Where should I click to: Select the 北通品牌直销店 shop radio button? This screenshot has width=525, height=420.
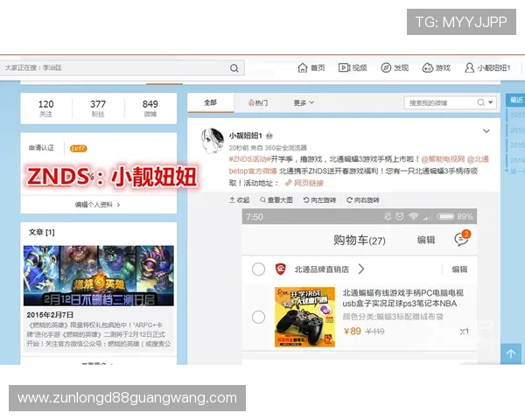[x=258, y=269]
